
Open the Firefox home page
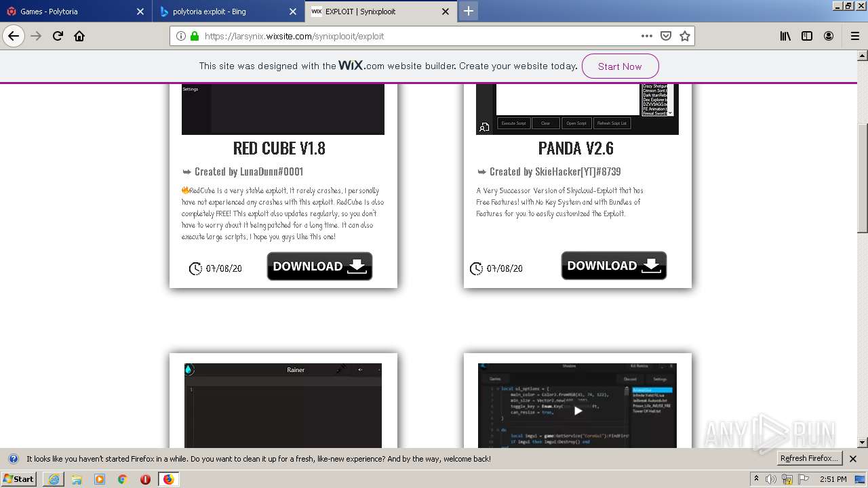point(79,36)
